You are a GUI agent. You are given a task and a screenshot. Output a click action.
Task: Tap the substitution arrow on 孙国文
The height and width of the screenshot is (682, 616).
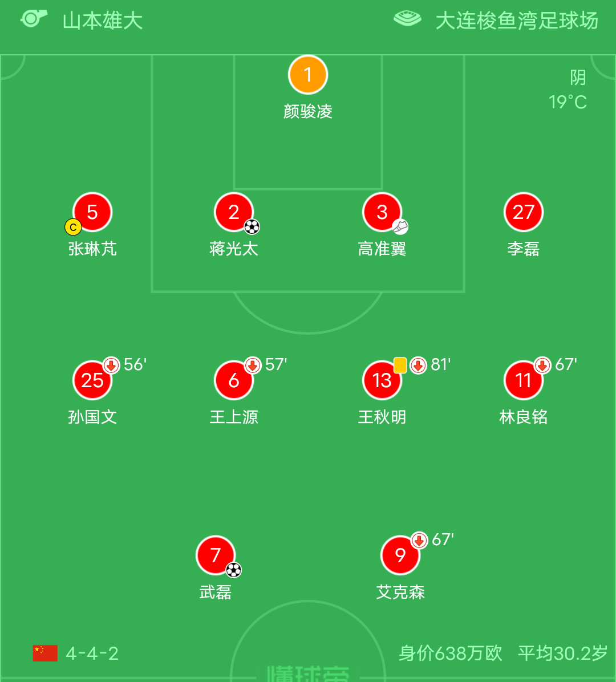click(111, 365)
